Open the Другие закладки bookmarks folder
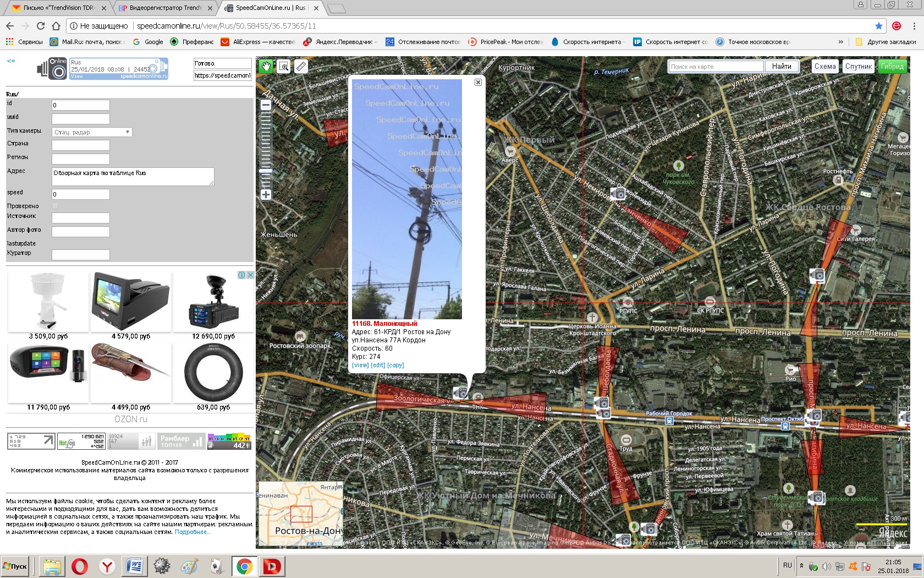 (x=886, y=42)
